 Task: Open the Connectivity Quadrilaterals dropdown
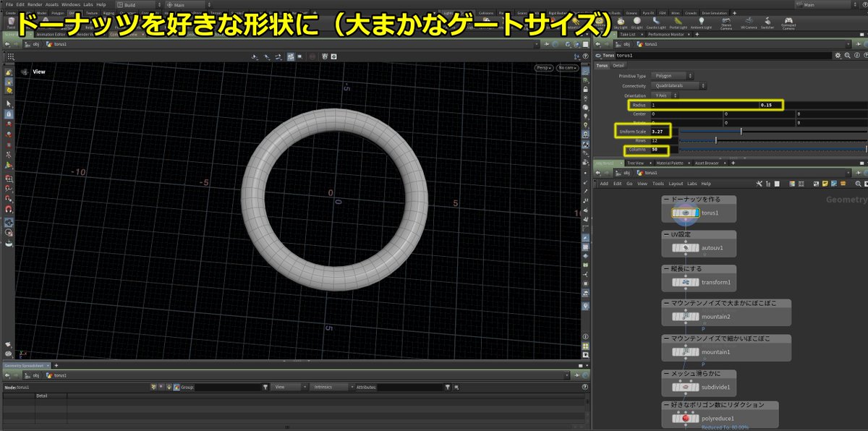678,85
